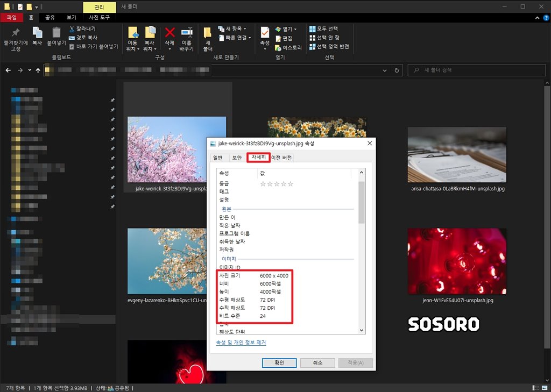Open 빠른 연결 (Easy access) dropdown
Viewport: 551px width, 392px height.
coord(235,38)
